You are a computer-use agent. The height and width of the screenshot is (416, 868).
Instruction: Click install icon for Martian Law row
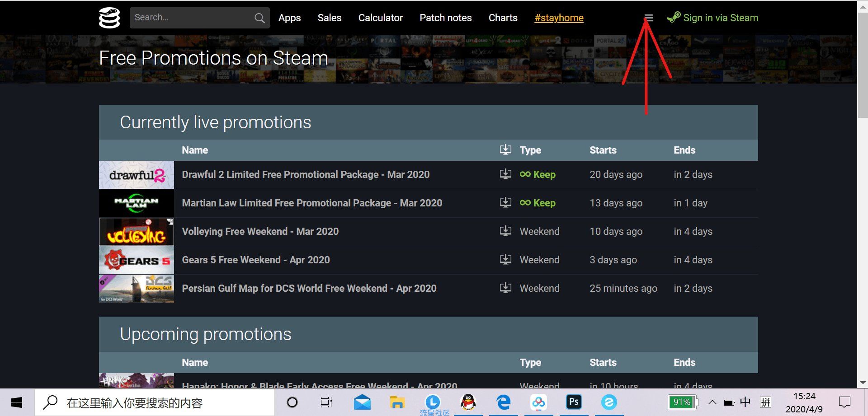click(505, 203)
